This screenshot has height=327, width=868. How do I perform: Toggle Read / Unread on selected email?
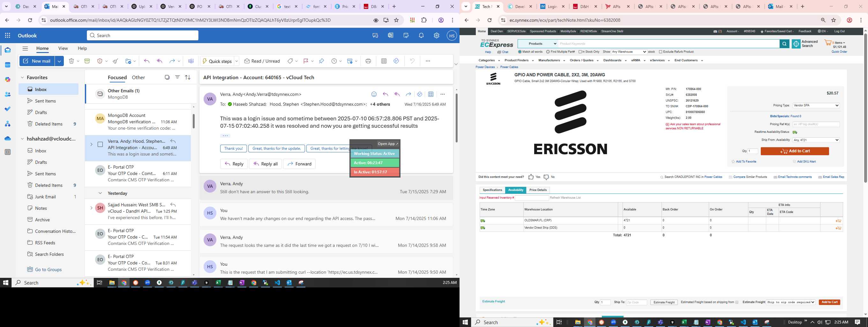262,61
